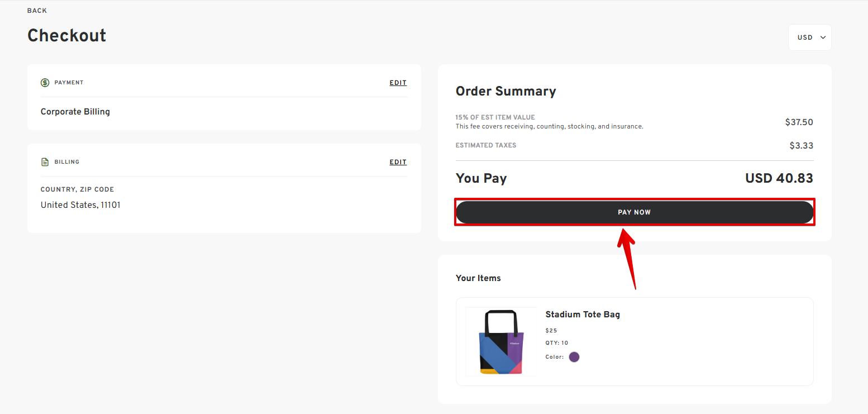The height and width of the screenshot is (414, 868).
Task: Open the Stadium Tote Bag thumbnail image
Action: pos(501,341)
